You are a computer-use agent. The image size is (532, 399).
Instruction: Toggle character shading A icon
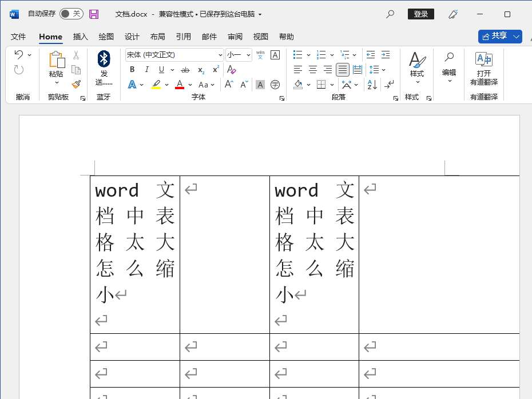(260, 85)
